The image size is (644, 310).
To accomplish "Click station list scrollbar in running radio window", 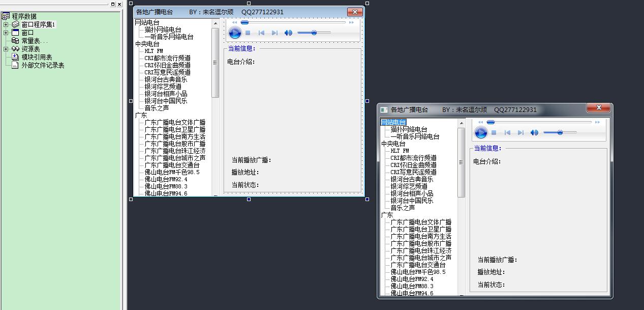I will tap(462, 163).
